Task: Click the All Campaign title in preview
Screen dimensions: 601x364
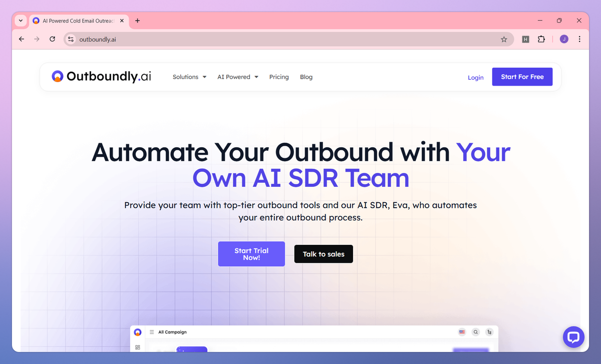Action: (172, 332)
